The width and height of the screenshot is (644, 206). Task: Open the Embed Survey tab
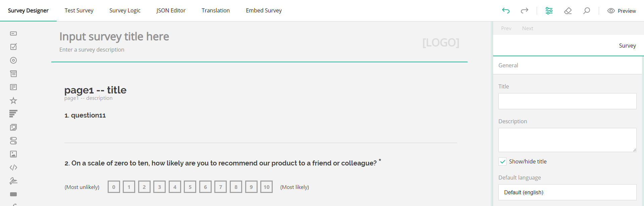click(264, 10)
